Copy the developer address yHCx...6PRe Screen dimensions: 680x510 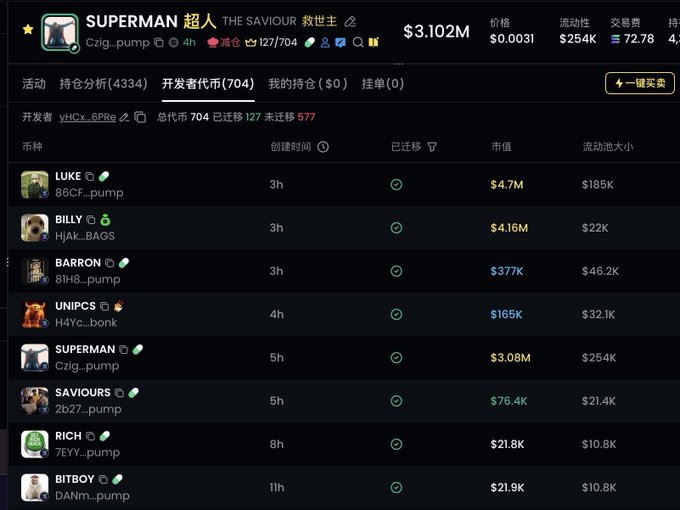(140, 117)
